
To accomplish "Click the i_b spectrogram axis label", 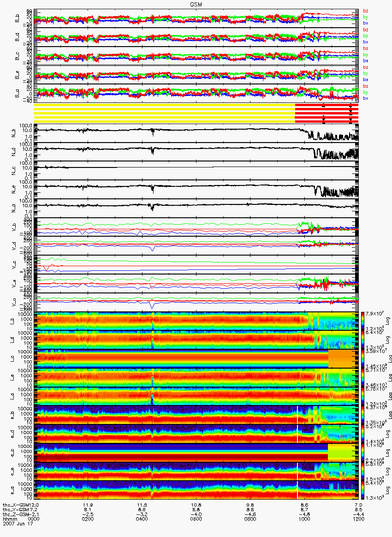I will tap(12, 322).
